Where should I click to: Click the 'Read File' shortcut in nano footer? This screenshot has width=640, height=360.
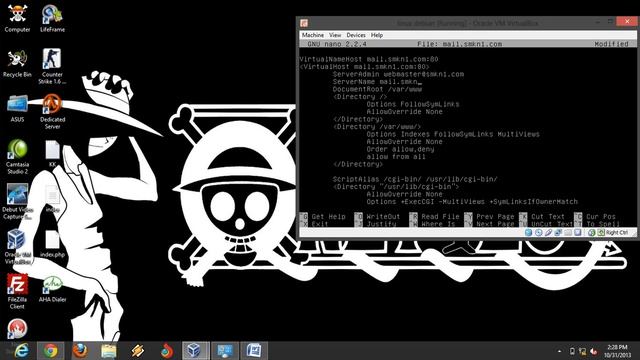tap(435, 217)
